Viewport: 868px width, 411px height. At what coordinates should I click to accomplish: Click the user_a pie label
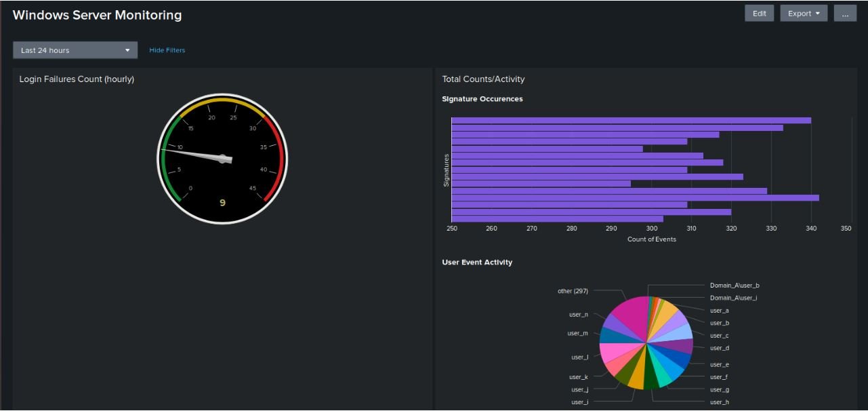click(x=720, y=311)
